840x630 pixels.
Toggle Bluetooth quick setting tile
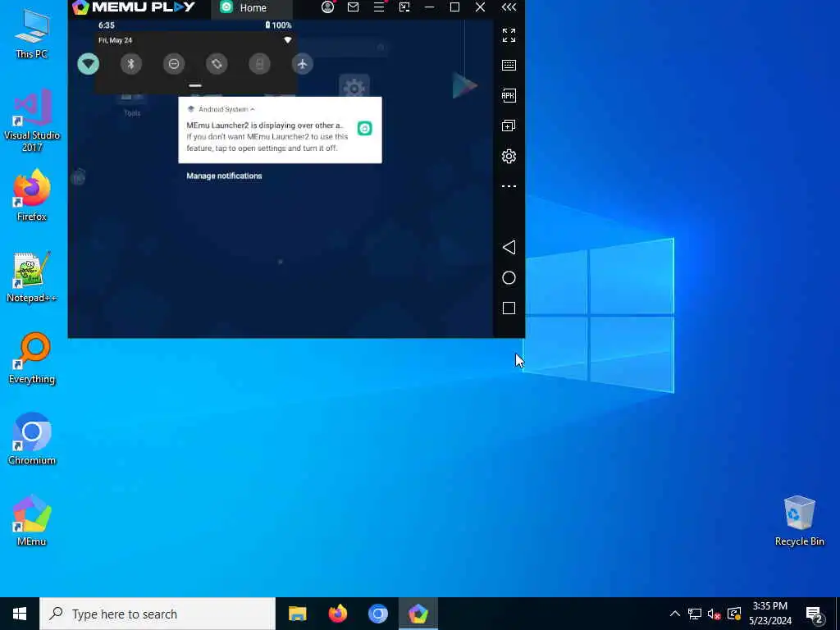click(131, 64)
